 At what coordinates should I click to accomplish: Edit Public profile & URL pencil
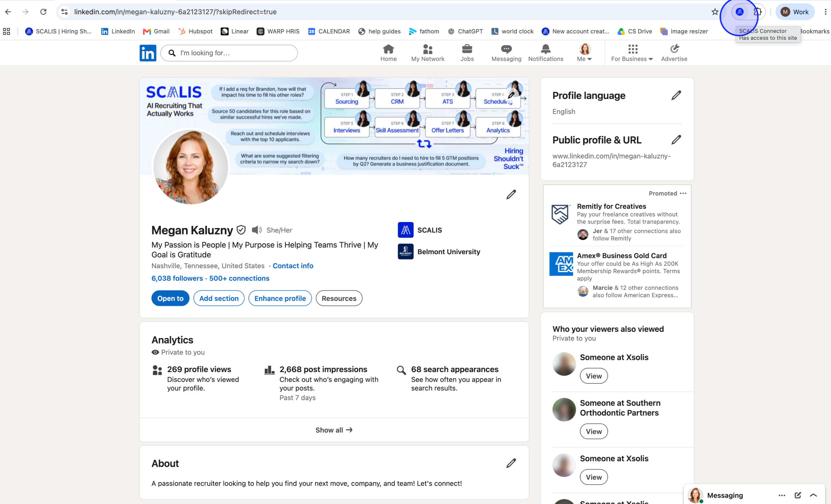coord(676,140)
